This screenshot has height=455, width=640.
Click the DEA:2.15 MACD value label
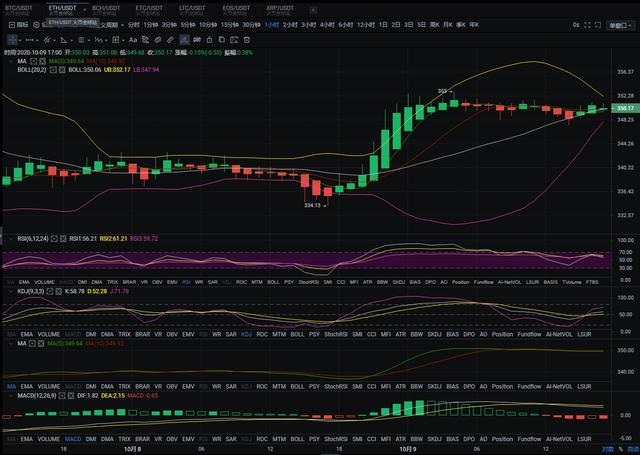point(113,396)
